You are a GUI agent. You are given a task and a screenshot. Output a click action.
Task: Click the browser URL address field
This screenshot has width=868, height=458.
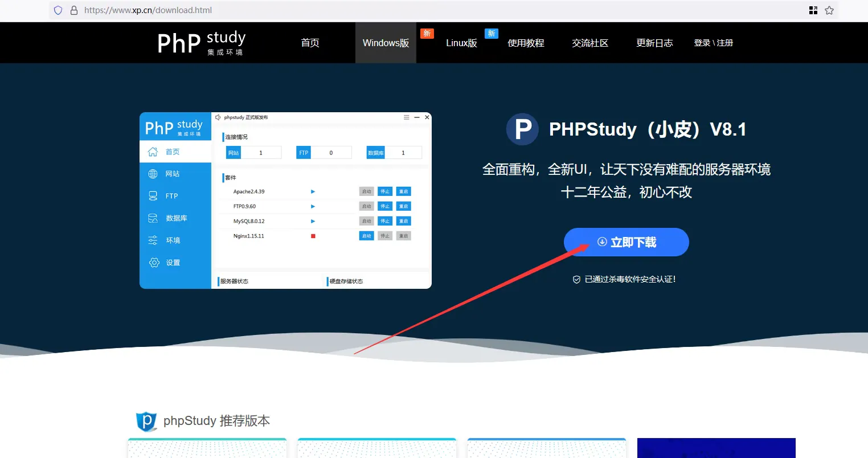pyautogui.click(x=399, y=10)
